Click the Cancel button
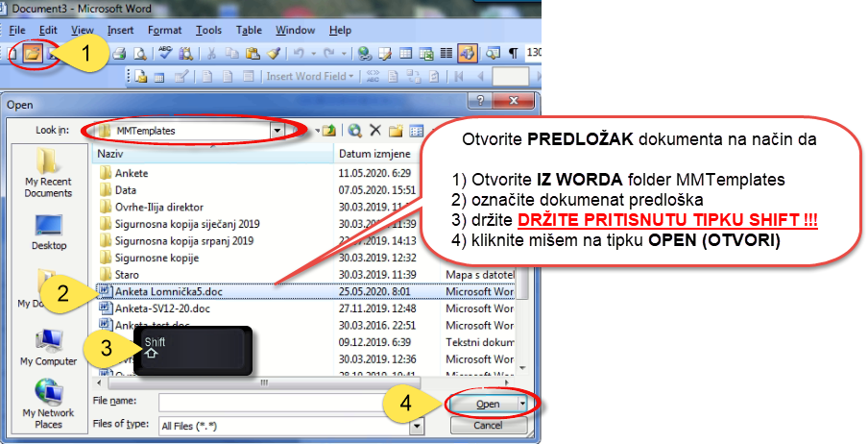 pos(488,425)
